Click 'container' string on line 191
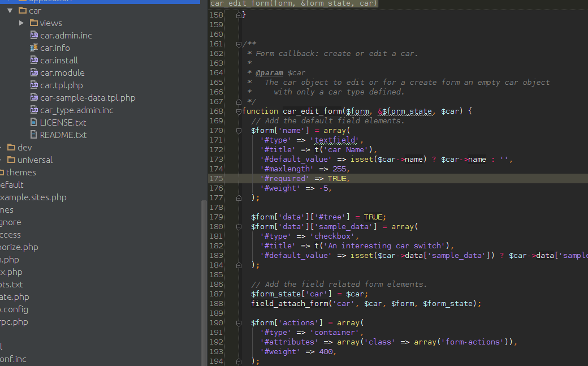The width and height of the screenshot is (588, 366). click(335, 332)
